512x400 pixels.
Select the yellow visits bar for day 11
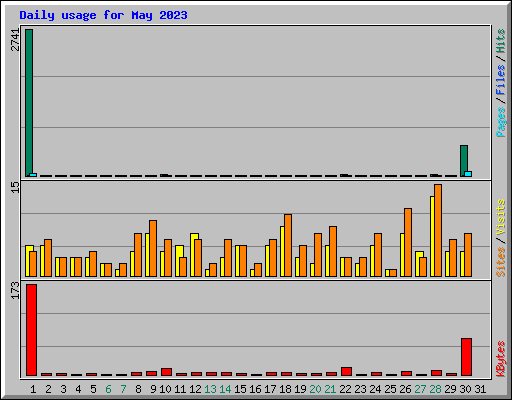178,261
